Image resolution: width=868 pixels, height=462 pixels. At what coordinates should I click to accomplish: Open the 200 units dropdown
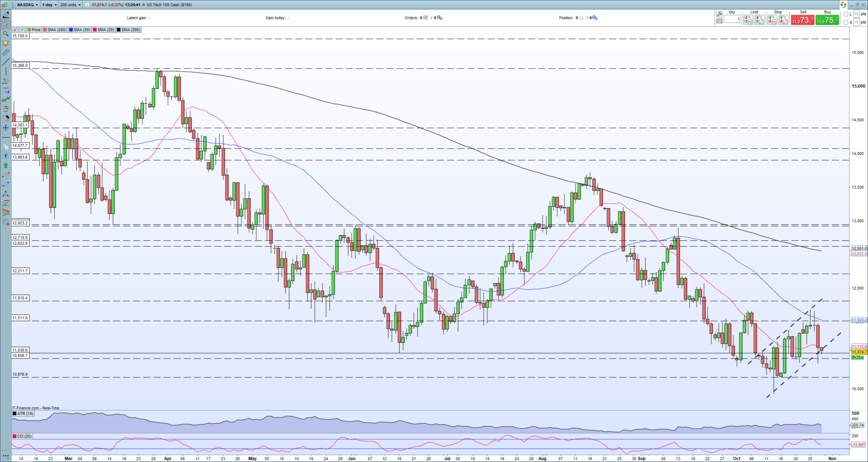[70, 5]
